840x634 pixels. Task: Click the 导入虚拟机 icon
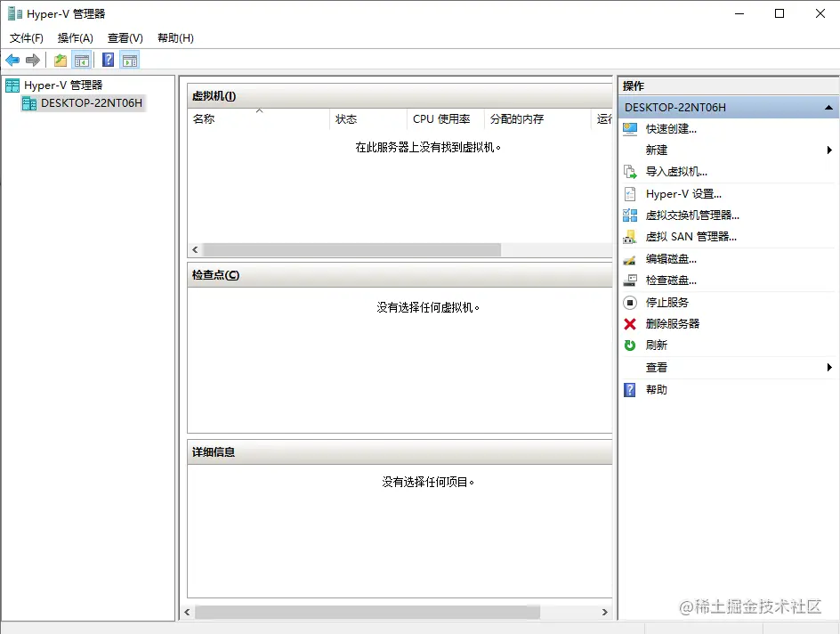tap(630, 172)
